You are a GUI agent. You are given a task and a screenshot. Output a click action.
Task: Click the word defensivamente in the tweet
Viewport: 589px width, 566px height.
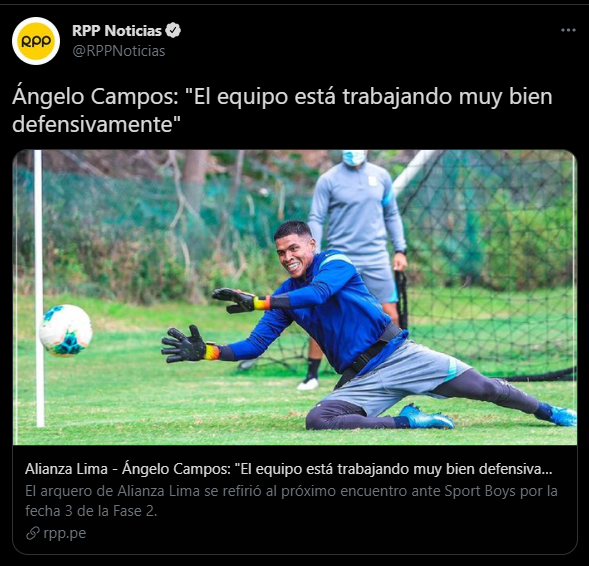93,124
